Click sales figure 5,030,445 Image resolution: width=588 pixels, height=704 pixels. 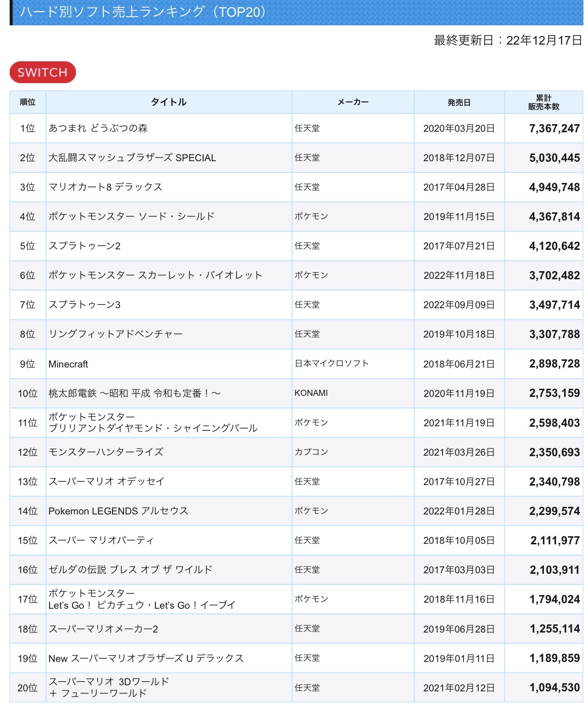[555, 158]
